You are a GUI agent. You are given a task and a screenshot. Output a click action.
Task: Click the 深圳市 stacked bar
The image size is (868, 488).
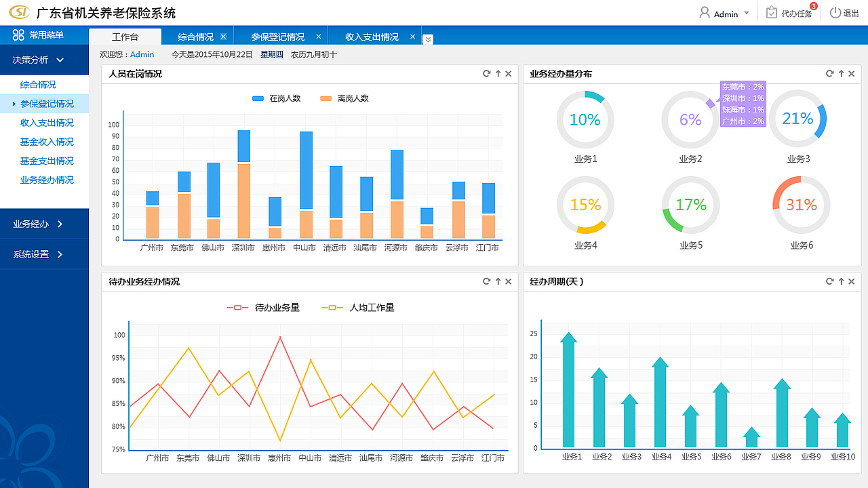tap(244, 184)
